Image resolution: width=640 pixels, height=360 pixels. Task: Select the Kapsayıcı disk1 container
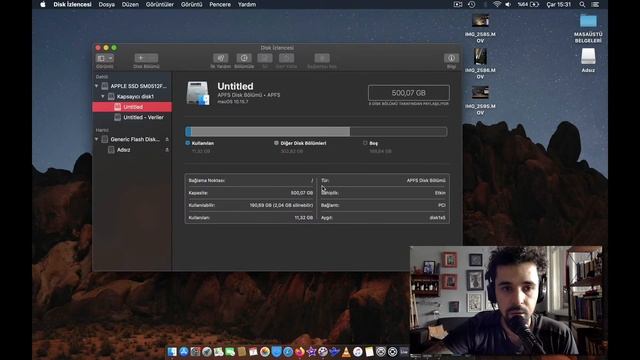(132, 96)
